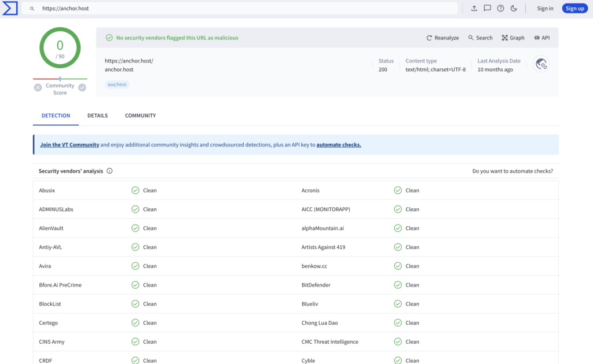The width and height of the screenshot is (593, 364).
Task: Click the info icon beside Security vendors' analysis
Action: tap(109, 171)
